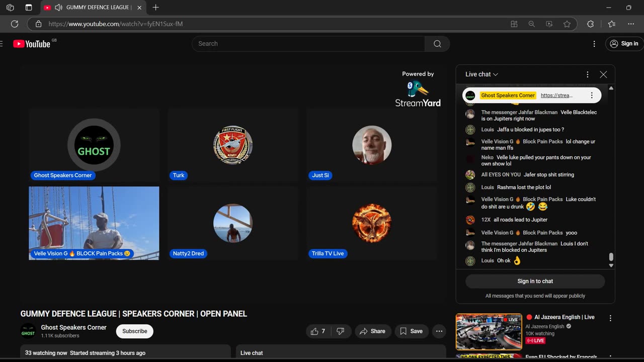Open more video actions ellipsis

point(439,331)
